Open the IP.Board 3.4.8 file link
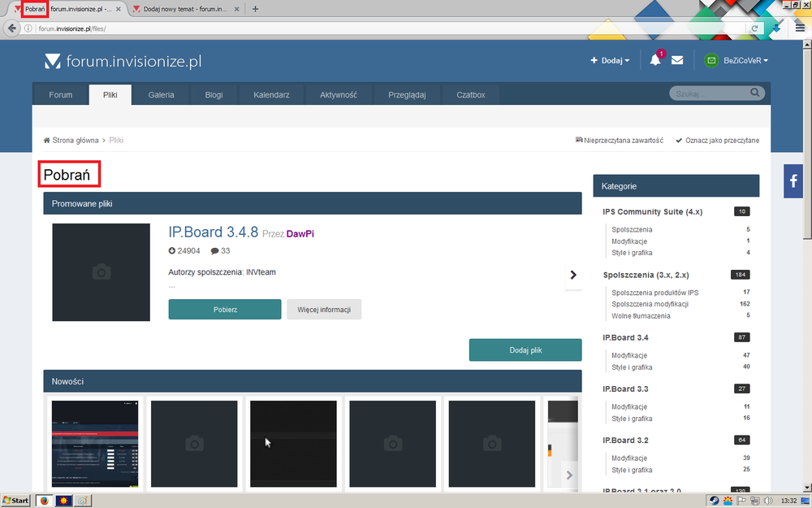 (213, 232)
